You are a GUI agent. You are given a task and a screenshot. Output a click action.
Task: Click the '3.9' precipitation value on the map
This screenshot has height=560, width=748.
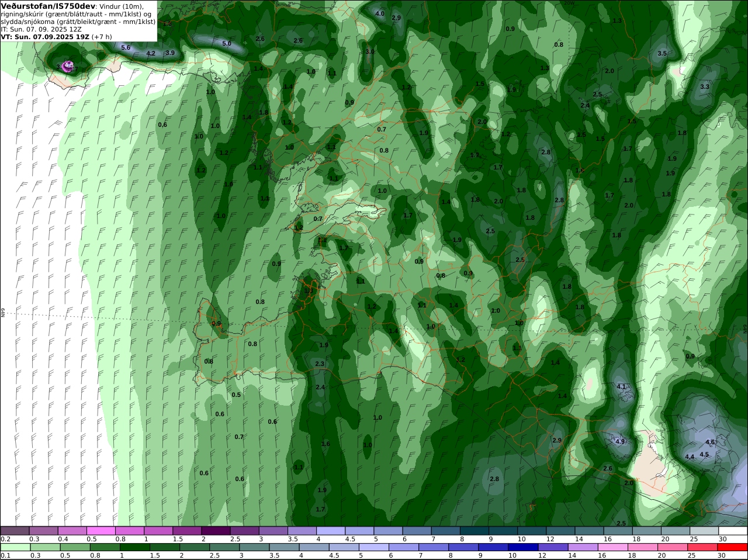pyautogui.click(x=170, y=53)
